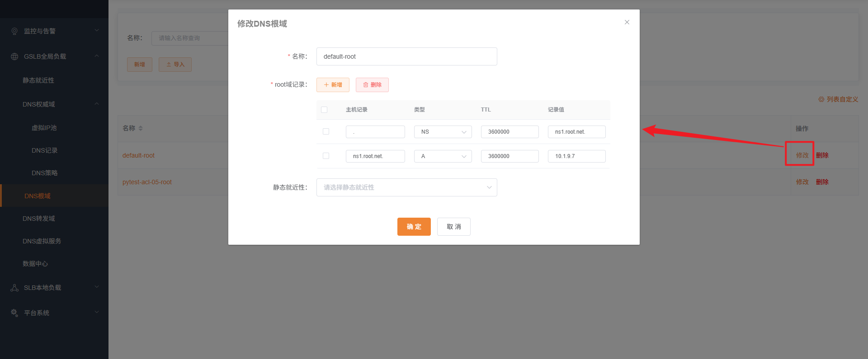Click the 名称 field containing default-root
The width and height of the screenshot is (868, 359).
pos(406,56)
